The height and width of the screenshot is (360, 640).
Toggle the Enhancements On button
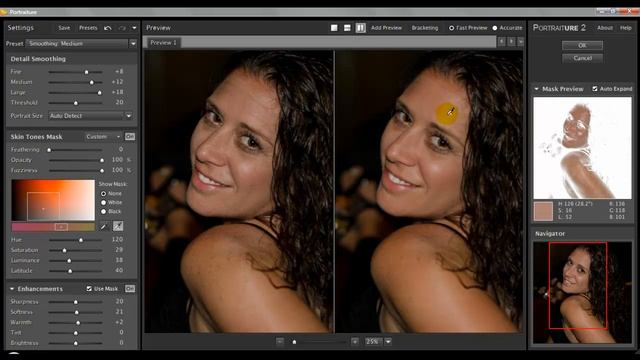(x=130, y=289)
